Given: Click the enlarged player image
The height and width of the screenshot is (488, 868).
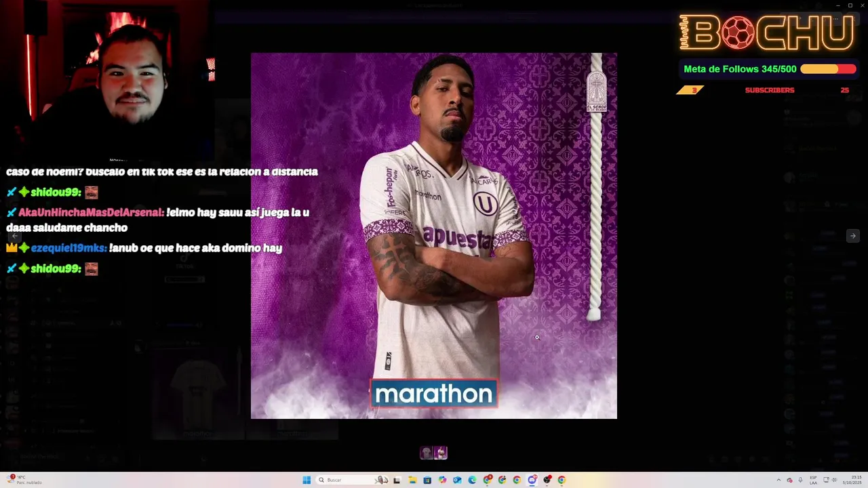Looking at the screenshot, I should coord(434,236).
